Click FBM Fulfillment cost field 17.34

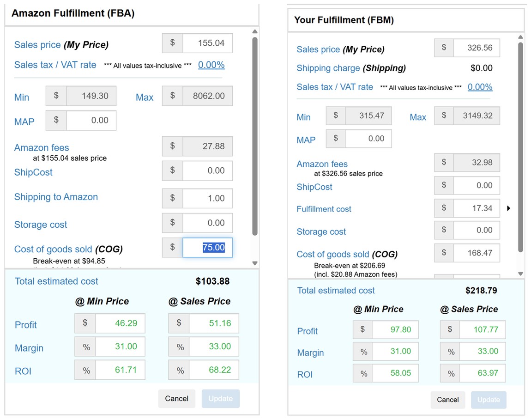(477, 208)
